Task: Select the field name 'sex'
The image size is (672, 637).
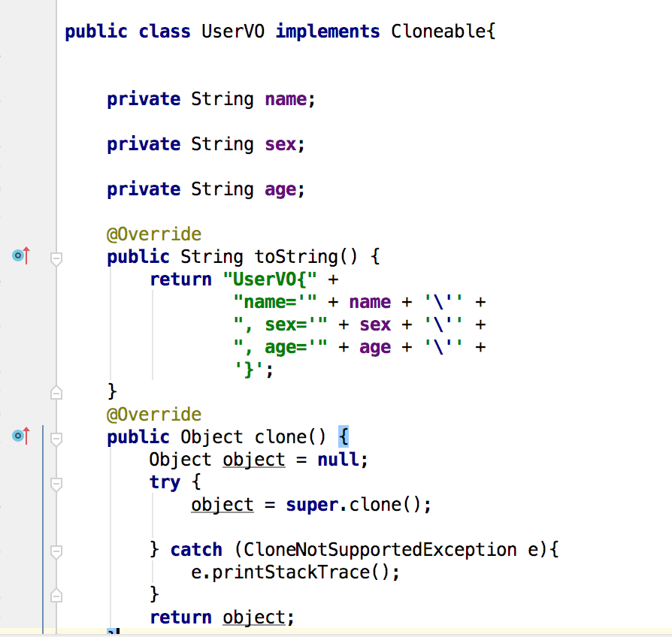Action: click(280, 143)
